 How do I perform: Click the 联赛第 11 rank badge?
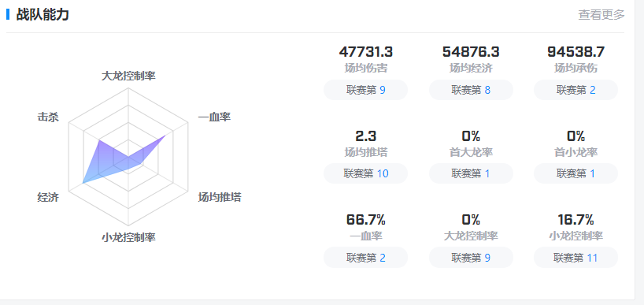pos(576,258)
